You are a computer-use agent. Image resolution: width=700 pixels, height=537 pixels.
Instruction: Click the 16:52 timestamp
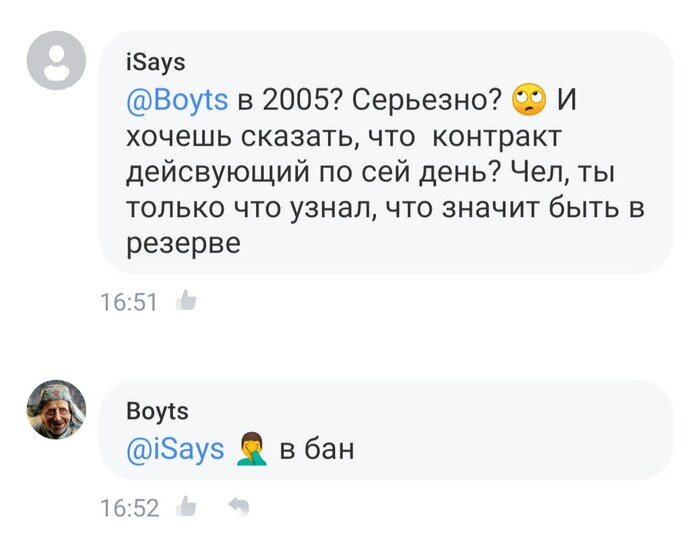coord(130,508)
